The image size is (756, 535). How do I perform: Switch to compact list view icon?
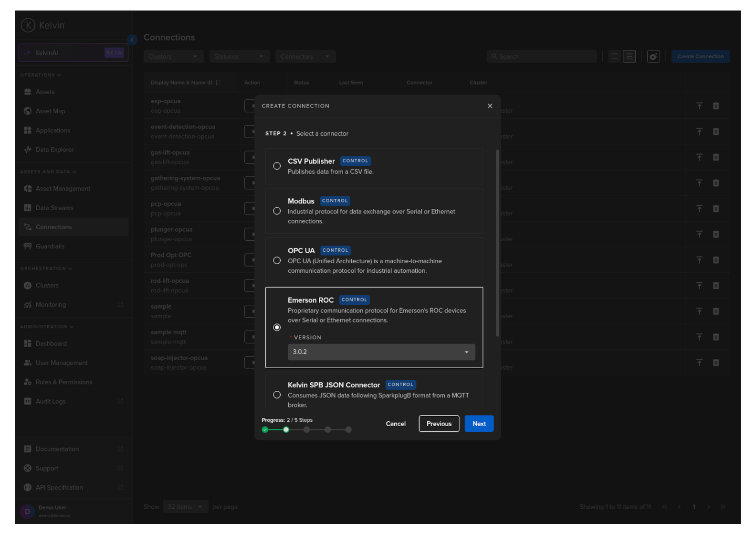pos(614,56)
